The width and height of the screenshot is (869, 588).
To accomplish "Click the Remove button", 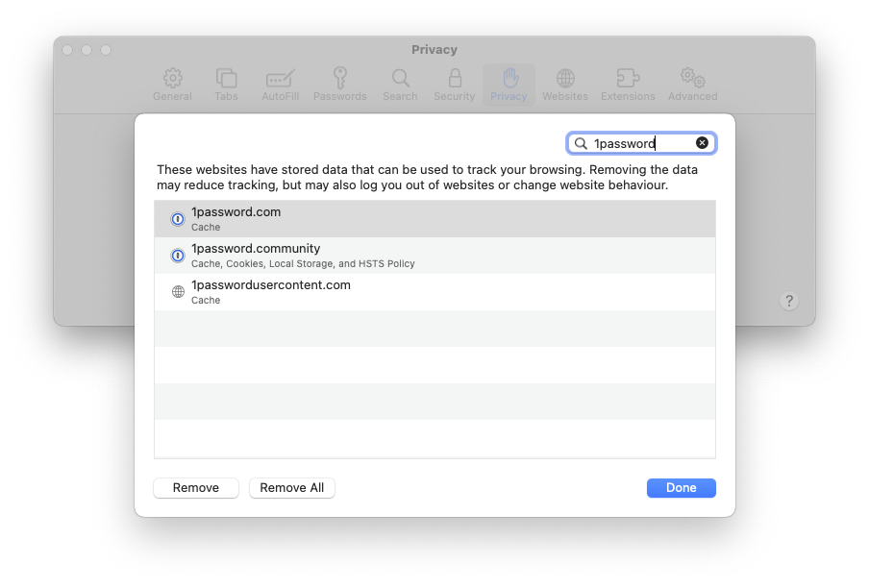I will coord(196,488).
